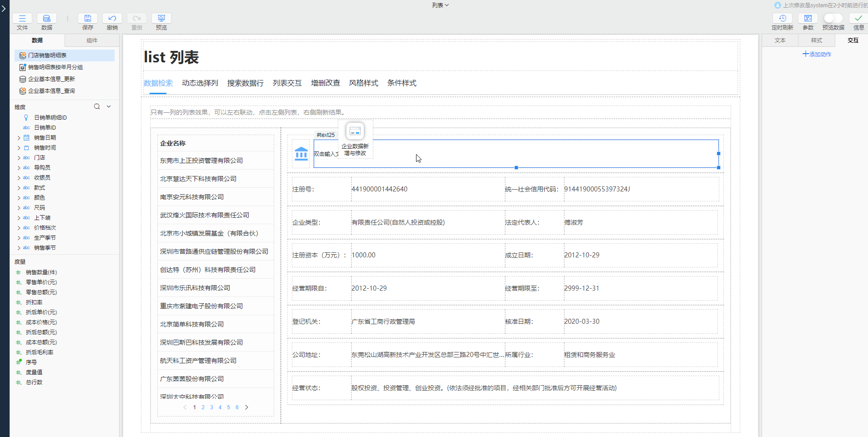This screenshot has width=868, height=437.
Task: Open the 数据 database icon
Action: (x=46, y=19)
